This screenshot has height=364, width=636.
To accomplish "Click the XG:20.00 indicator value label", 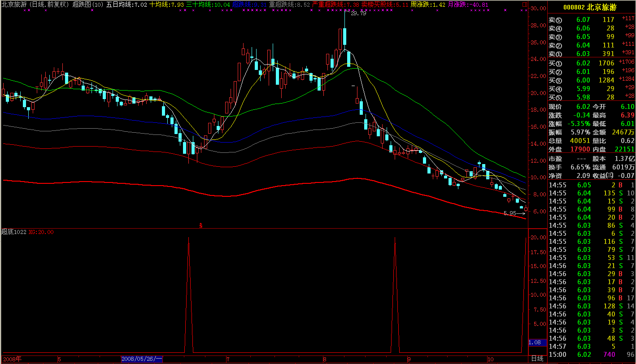I will pyautogui.click(x=41, y=232).
